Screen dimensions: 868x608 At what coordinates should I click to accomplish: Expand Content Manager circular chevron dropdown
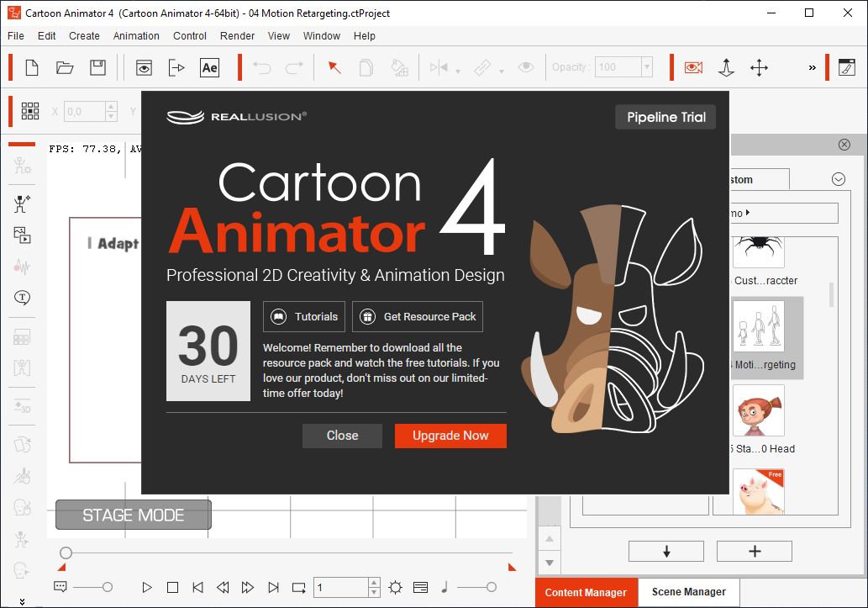839,180
